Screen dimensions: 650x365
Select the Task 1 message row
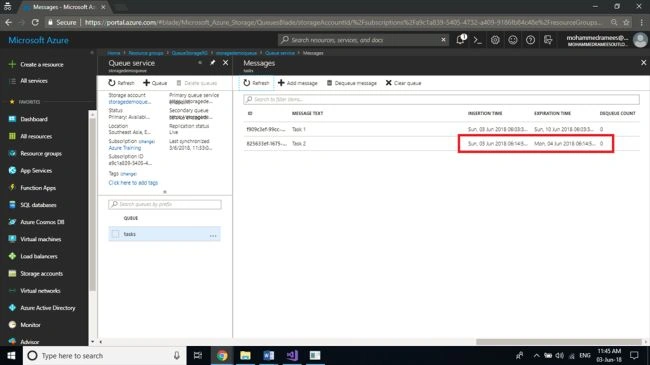(x=441, y=129)
